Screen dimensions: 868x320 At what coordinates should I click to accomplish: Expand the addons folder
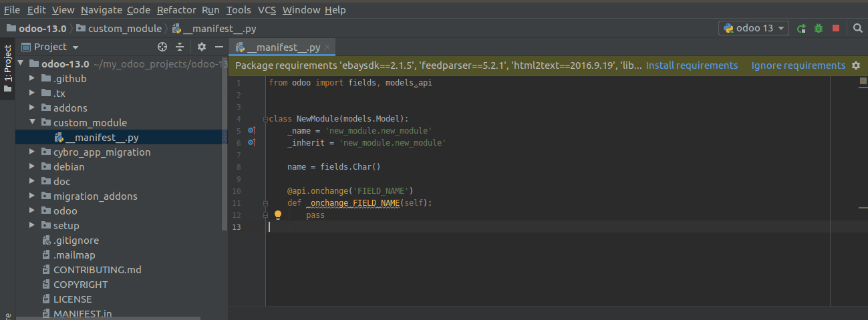pos(32,108)
